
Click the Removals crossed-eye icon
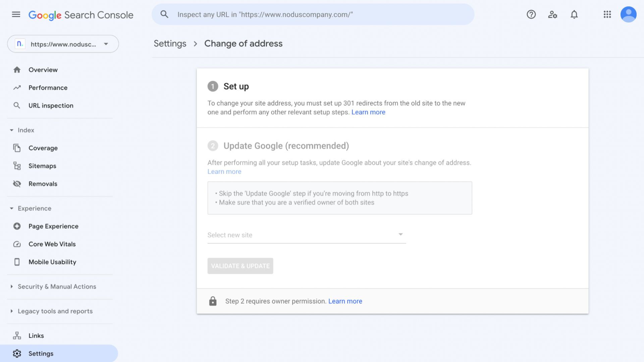pos(17,184)
